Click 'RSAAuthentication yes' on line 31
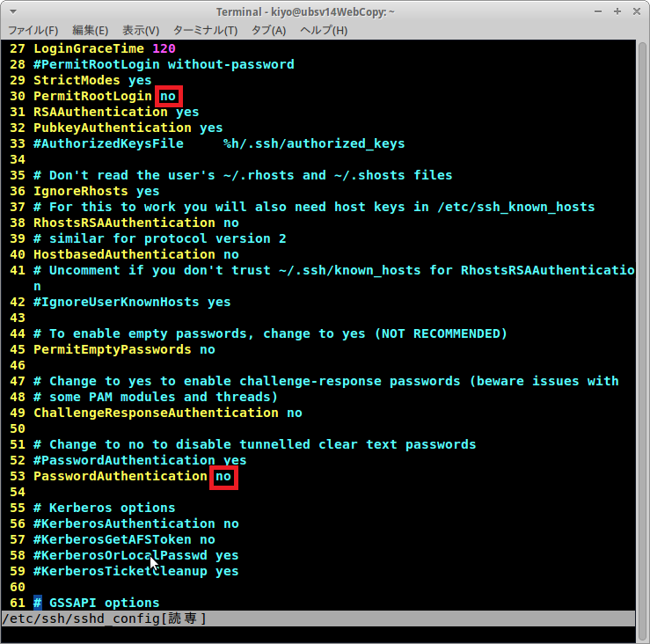Image resolution: width=650 pixels, height=644 pixels. point(116,112)
